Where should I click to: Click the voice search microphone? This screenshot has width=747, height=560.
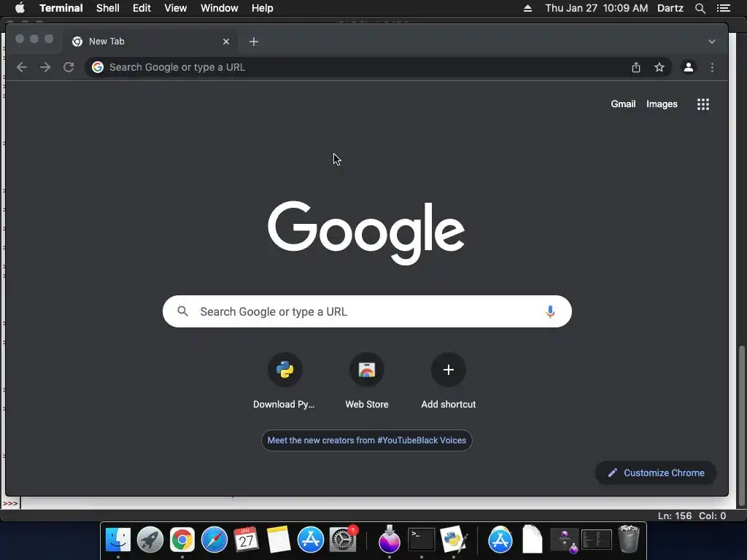[x=550, y=311]
